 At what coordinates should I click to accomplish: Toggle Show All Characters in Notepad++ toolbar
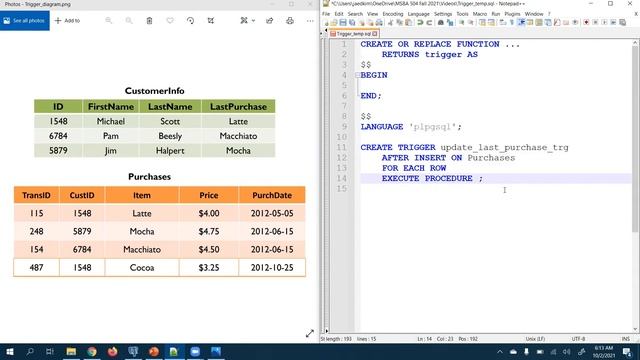coord(512,22)
